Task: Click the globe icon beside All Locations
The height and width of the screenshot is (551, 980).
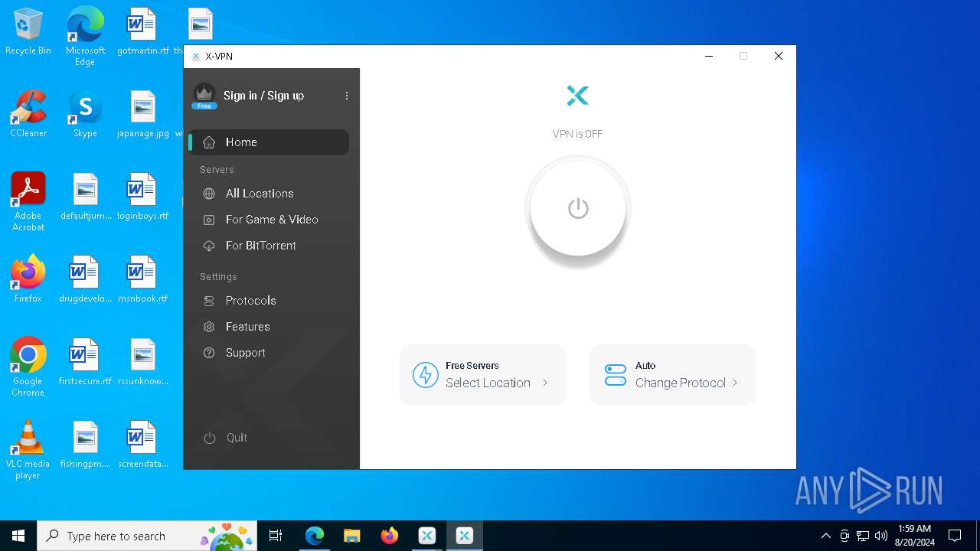Action: (209, 194)
